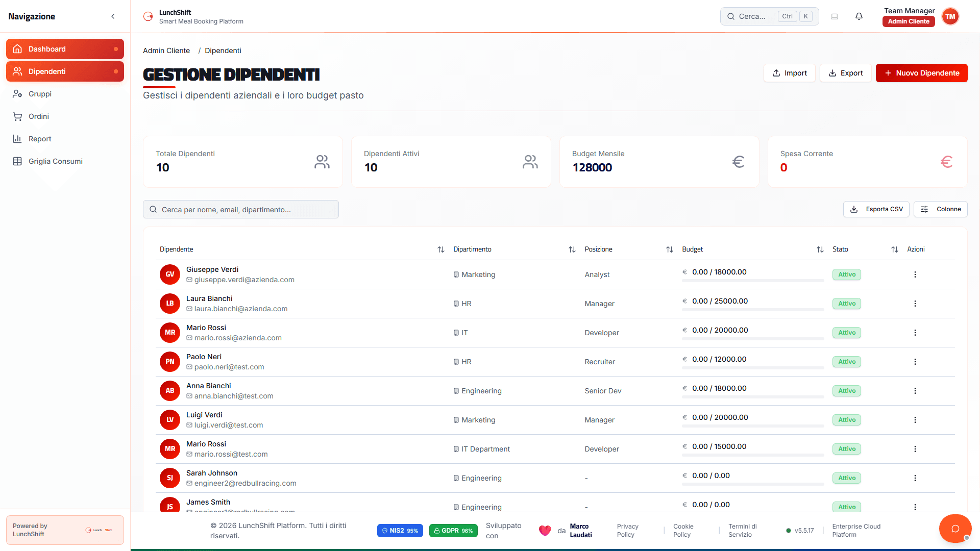Open actions menu for Paolo Neri
This screenshot has width=980, height=551.
915,362
